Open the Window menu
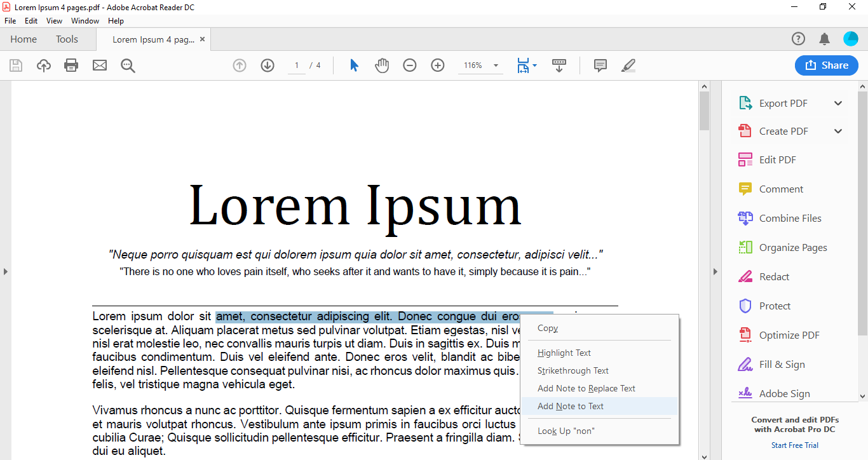This screenshot has width=868, height=460. [x=85, y=21]
